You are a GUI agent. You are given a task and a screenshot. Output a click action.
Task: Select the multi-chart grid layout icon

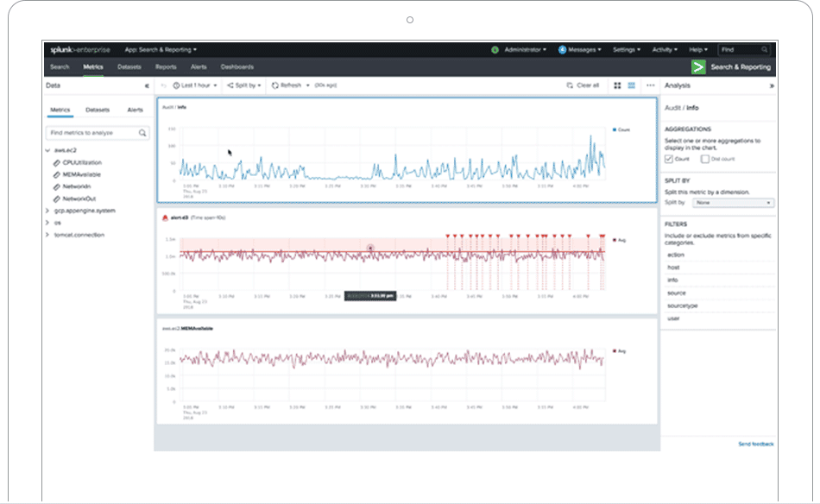click(618, 85)
